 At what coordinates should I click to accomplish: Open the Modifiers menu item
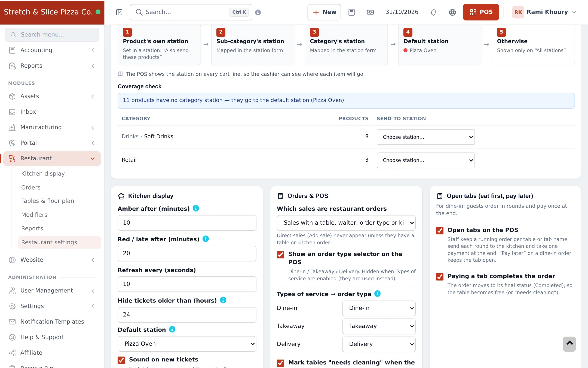34,215
